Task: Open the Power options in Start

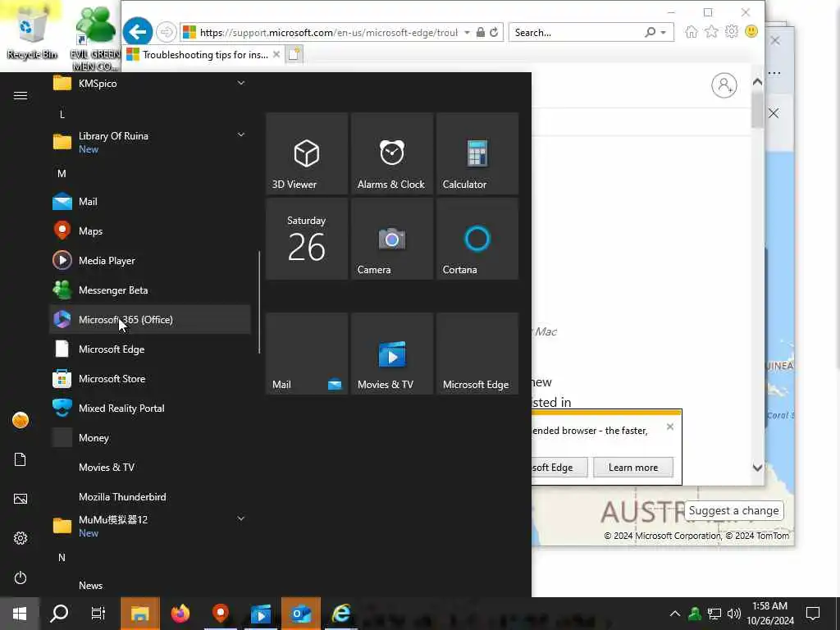Action: coord(21,577)
